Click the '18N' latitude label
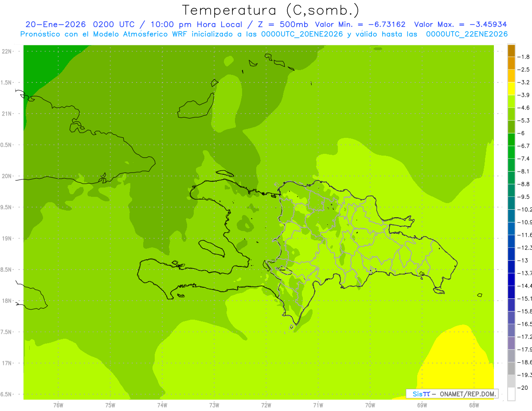This screenshot has width=532, height=411. pos(7,301)
